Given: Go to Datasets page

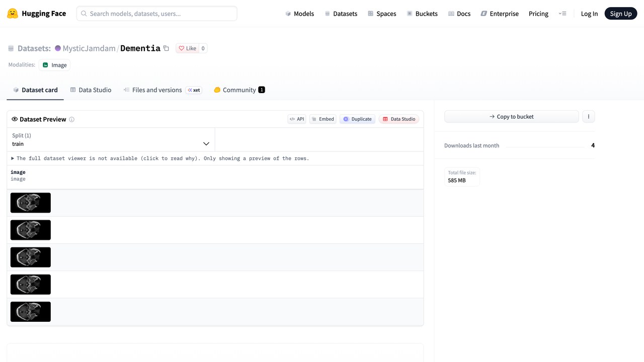Looking at the screenshot, I should pos(341,14).
